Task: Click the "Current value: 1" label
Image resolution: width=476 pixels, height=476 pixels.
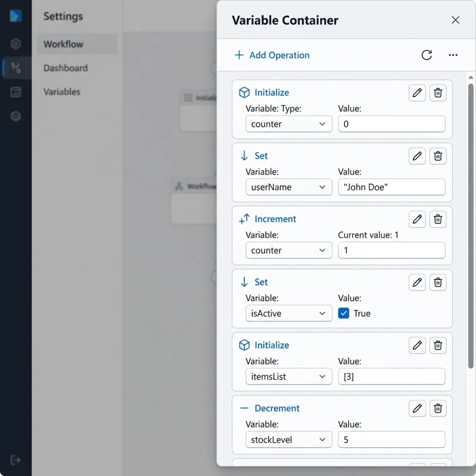Action: [x=368, y=235]
